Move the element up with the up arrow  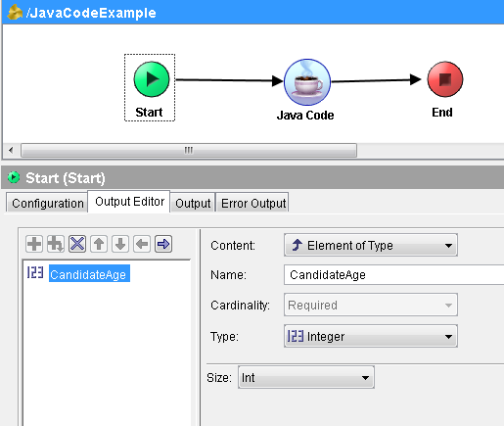(99, 244)
